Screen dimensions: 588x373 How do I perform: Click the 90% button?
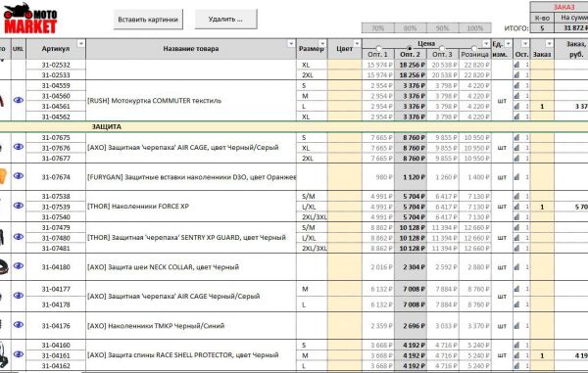(443, 28)
